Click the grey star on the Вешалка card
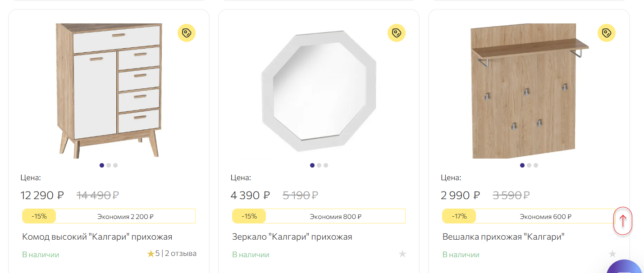Viewport: 644px width, 273px height. (x=612, y=254)
